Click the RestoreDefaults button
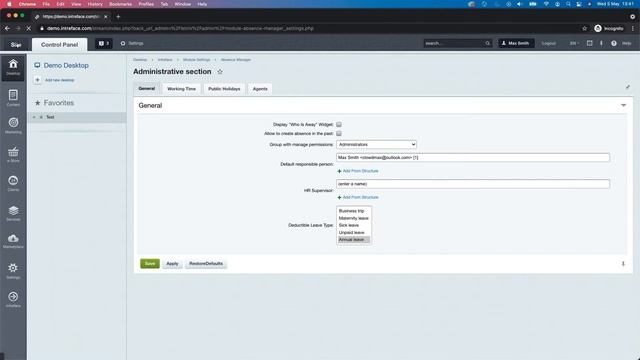This screenshot has height=360, width=640. [x=206, y=264]
